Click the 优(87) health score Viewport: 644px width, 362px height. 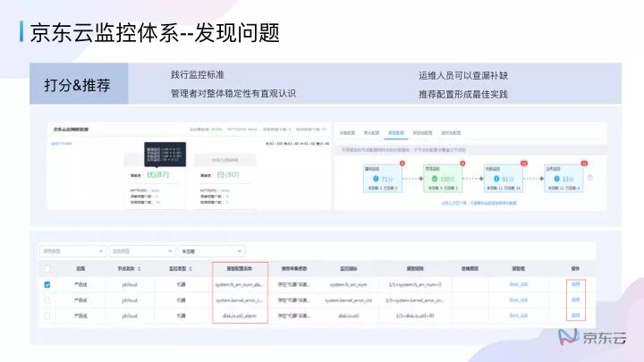pos(157,174)
